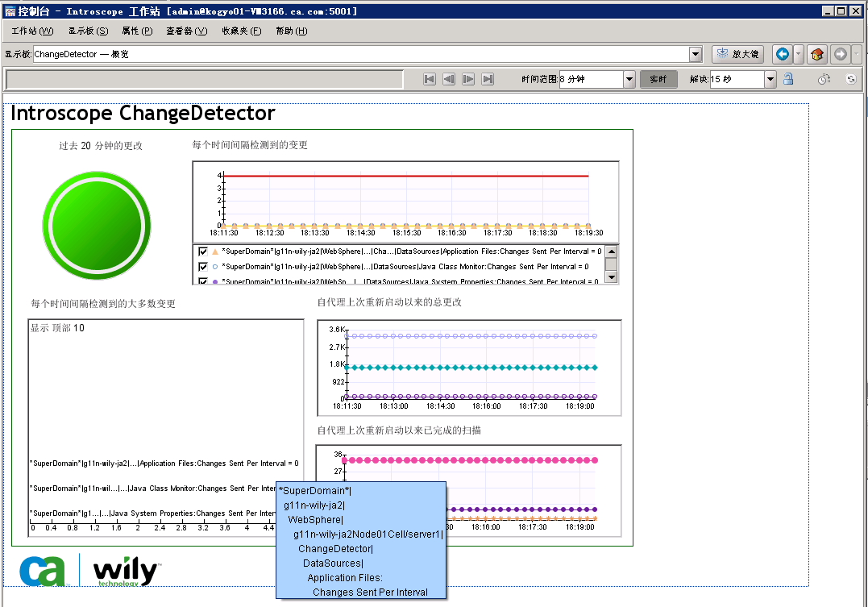Open the back history dropdown arrow
868x607 pixels.
(798, 54)
